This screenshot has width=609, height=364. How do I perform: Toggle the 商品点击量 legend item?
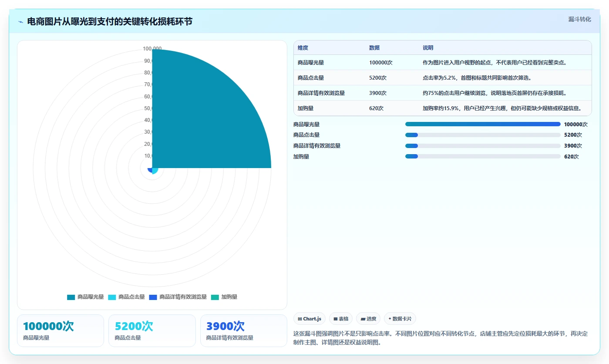tap(126, 297)
